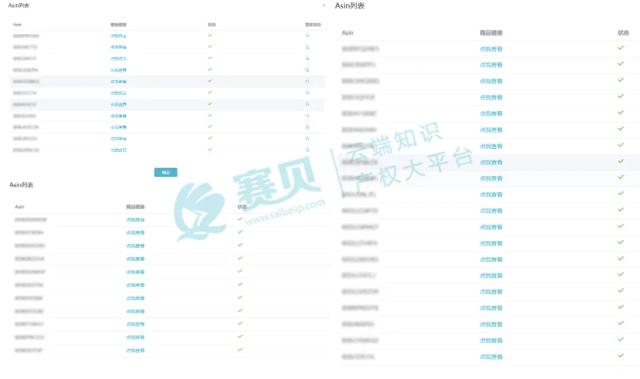Click 状态 header in right-side Asin list
This screenshot has width=640, height=379.
623,33
